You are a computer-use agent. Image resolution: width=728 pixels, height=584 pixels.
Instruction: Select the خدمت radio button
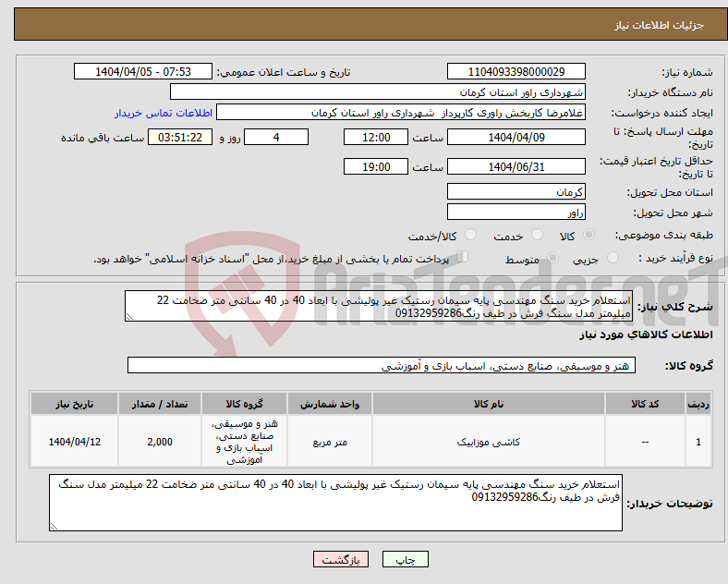point(537,235)
